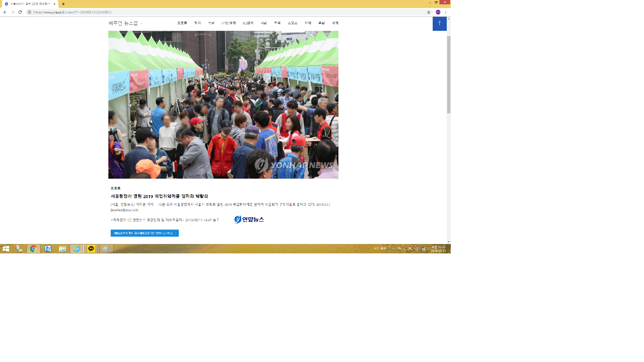Expand the system tray hidden icons arrow

[x=393, y=249]
